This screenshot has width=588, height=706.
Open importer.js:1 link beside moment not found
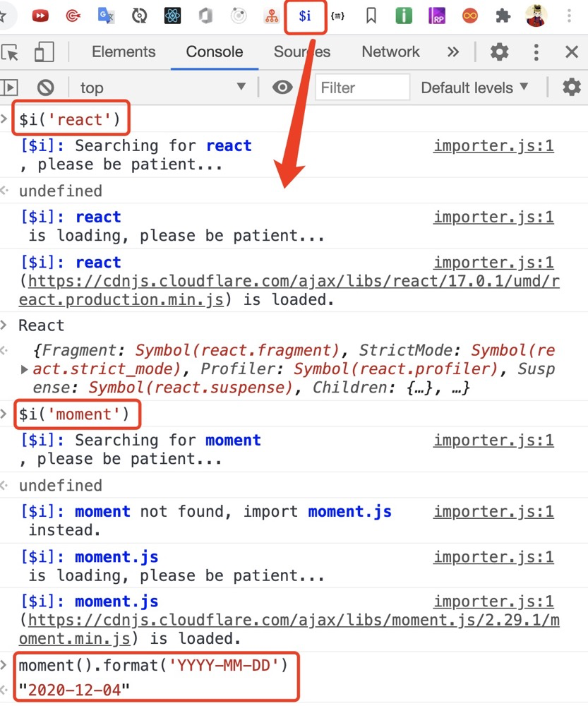493,511
